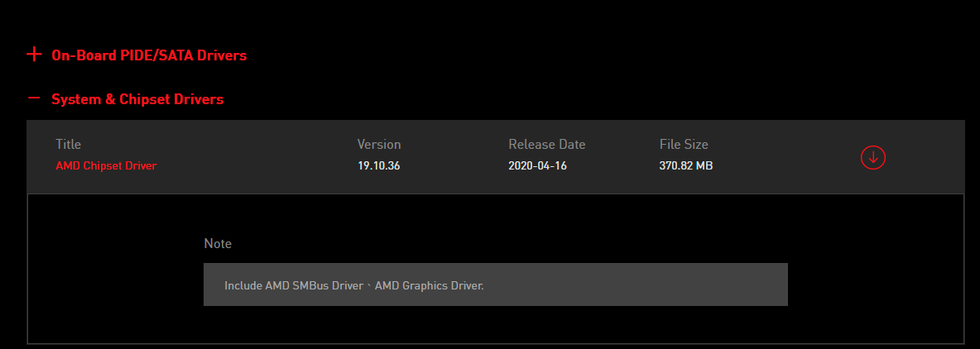Click the word Include in the note
This screenshot has width=980, height=349.
(x=243, y=286)
